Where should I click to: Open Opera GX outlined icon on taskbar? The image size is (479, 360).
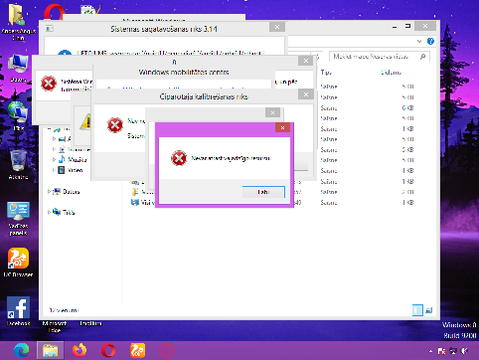166,351
